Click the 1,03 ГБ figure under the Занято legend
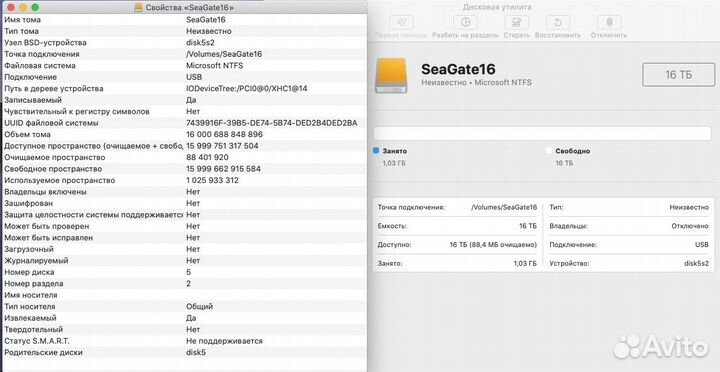 coord(394,163)
